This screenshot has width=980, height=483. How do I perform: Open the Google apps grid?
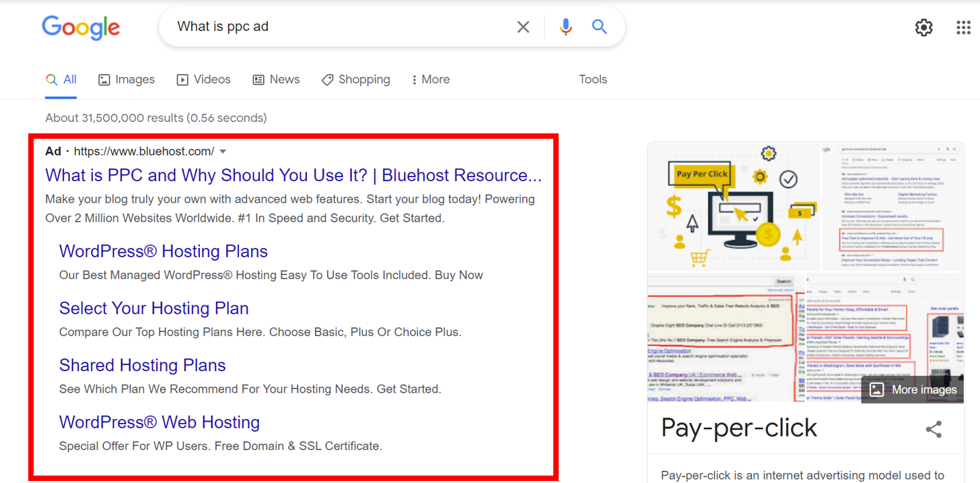click(x=963, y=28)
